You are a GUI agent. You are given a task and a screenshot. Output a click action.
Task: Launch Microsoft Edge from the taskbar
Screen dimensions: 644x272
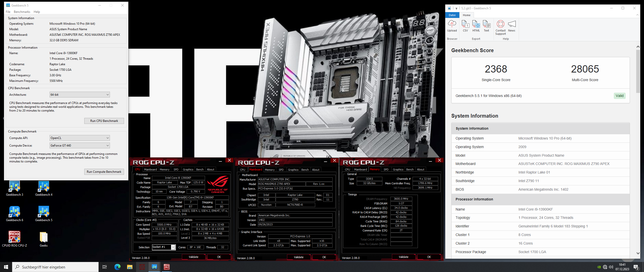pos(117,267)
